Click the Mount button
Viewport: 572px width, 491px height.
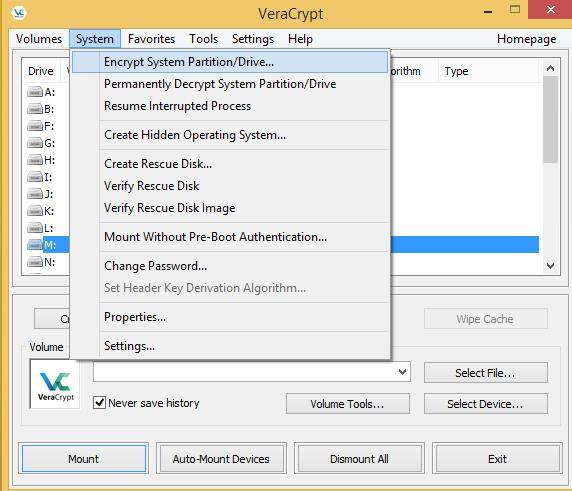pos(84,459)
